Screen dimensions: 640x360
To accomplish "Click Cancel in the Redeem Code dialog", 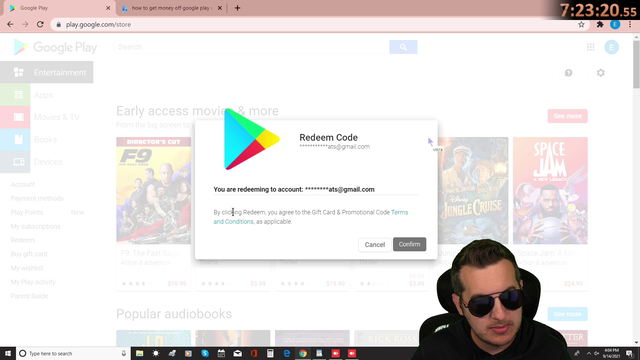I will pos(375,244).
